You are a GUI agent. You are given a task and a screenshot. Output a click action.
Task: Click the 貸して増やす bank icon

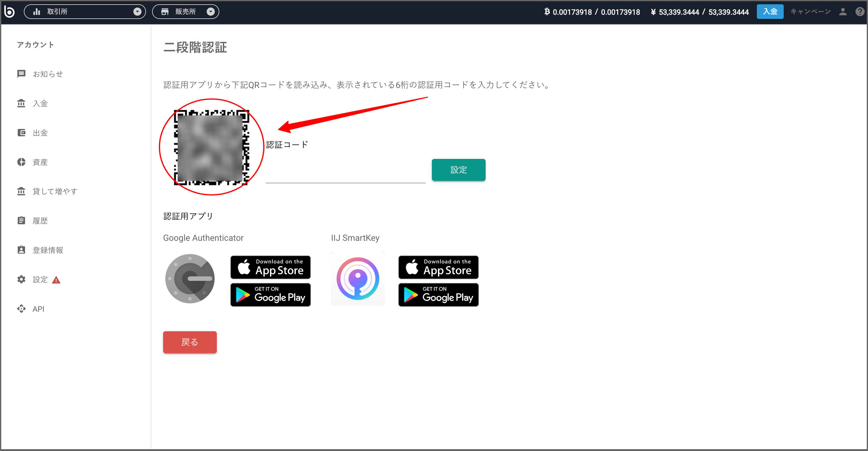[21, 191]
